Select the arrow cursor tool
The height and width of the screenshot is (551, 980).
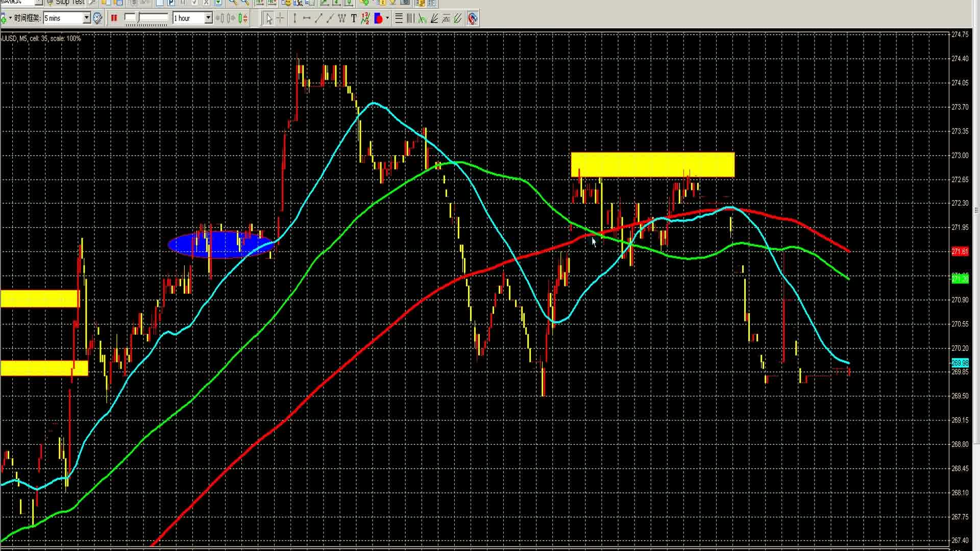268,19
